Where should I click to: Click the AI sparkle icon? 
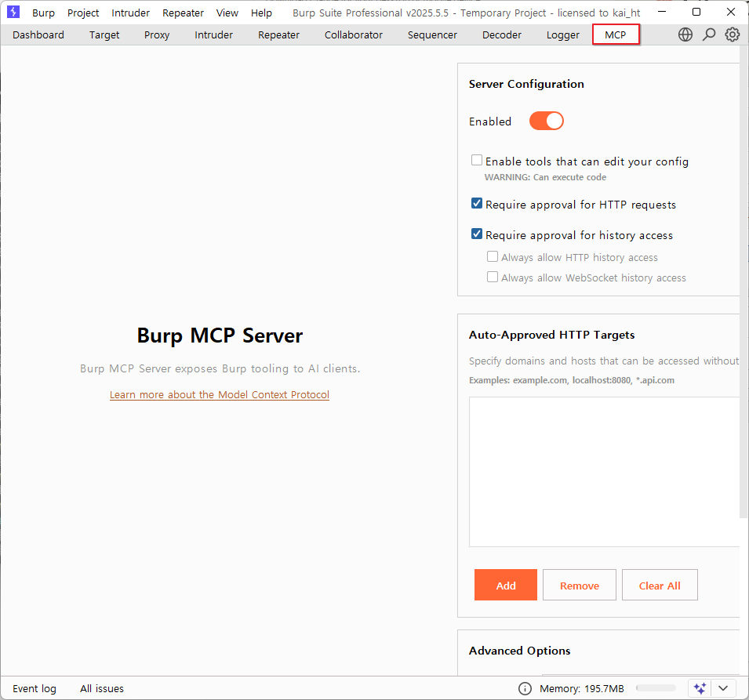(700, 688)
